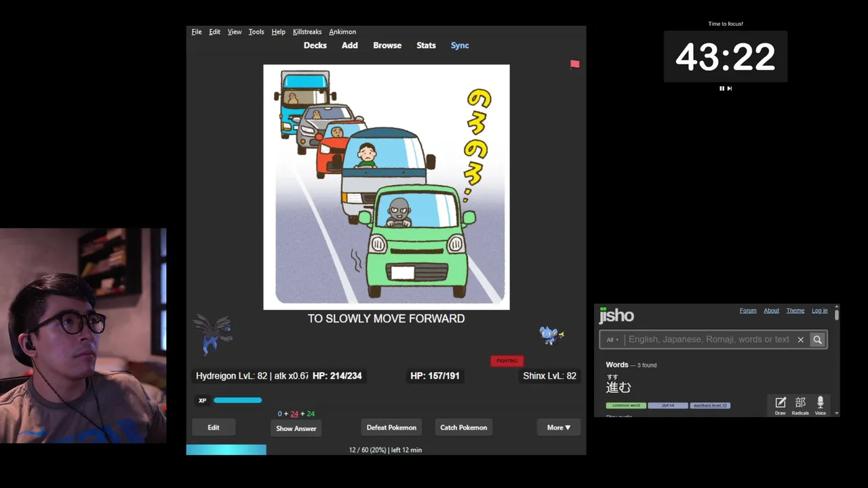The height and width of the screenshot is (488, 868).
Task: Click the red flag icon on card
Action: pos(575,64)
